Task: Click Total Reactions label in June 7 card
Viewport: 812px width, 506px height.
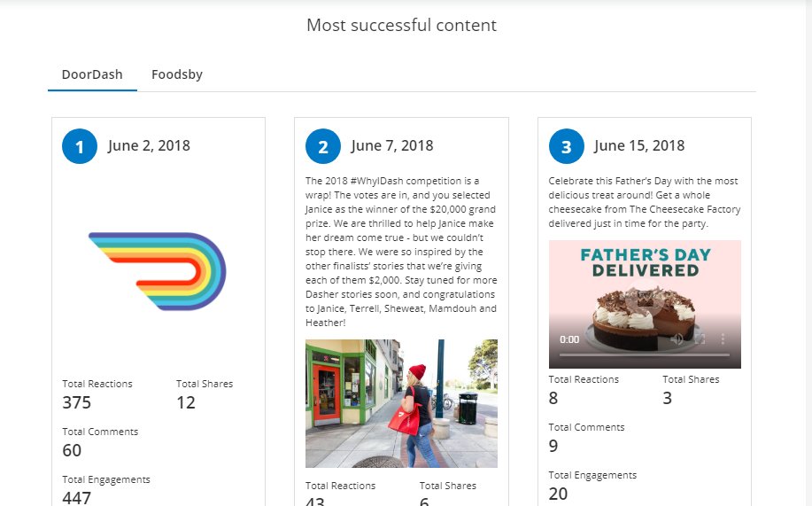Action: tap(340, 486)
